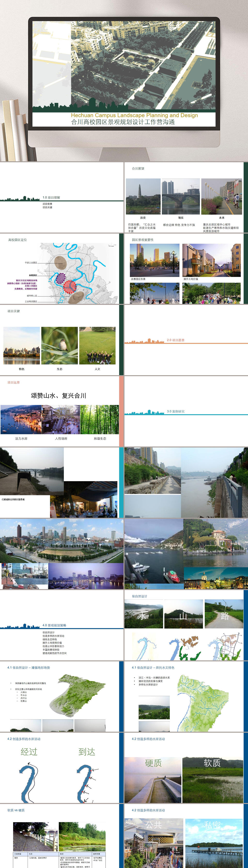The image size is (248, 868).
Task: Click the English title 'Hechuan Campus Landscape Planning and Design'
Action: click(134, 115)
